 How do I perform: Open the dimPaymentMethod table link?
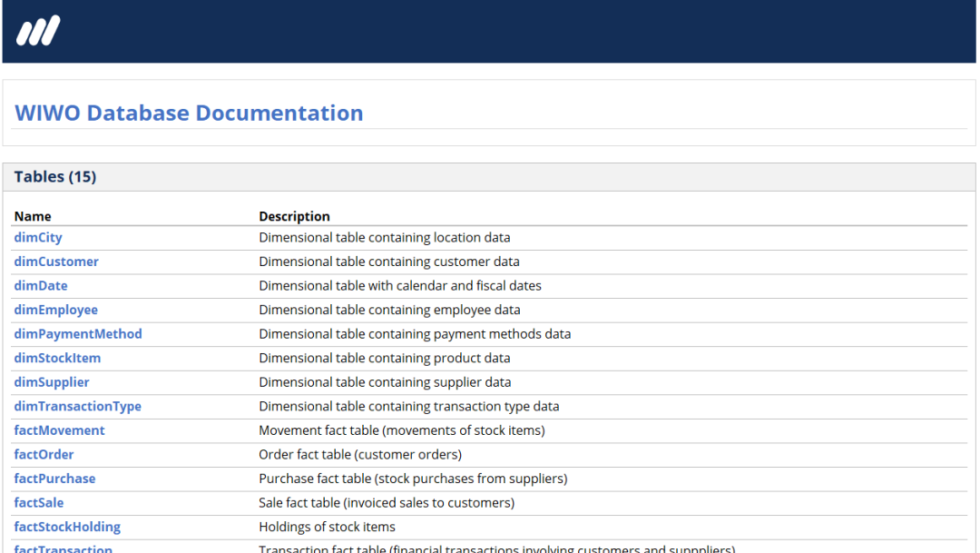(x=78, y=334)
